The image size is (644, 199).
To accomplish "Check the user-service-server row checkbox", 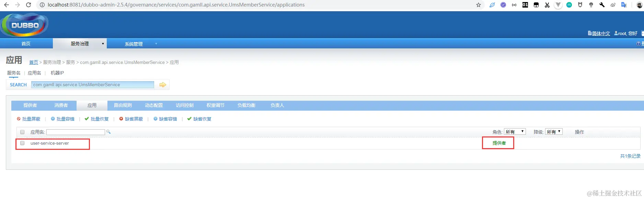I will (22, 143).
